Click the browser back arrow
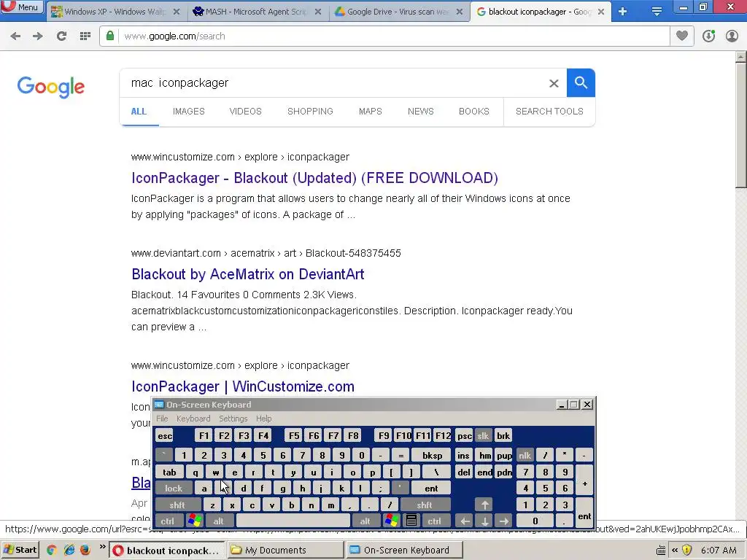Screen dimensions: 747x560 click(15, 36)
